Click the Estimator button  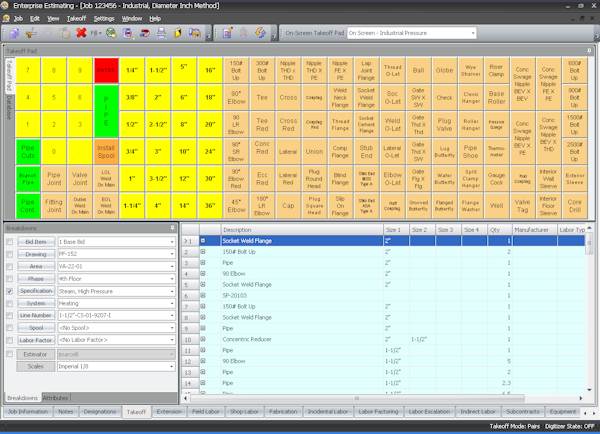point(35,354)
